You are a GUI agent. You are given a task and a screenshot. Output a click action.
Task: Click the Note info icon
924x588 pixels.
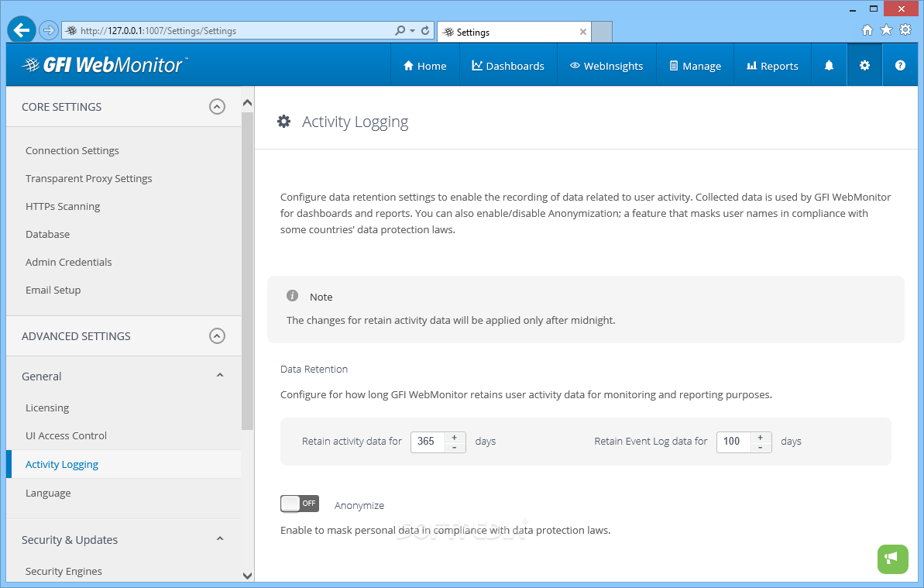tap(292, 296)
